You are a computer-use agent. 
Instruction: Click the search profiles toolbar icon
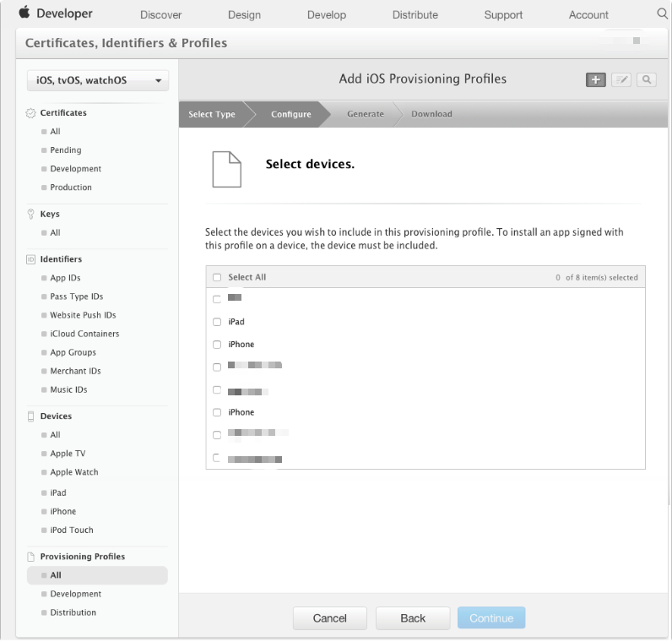point(647,79)
